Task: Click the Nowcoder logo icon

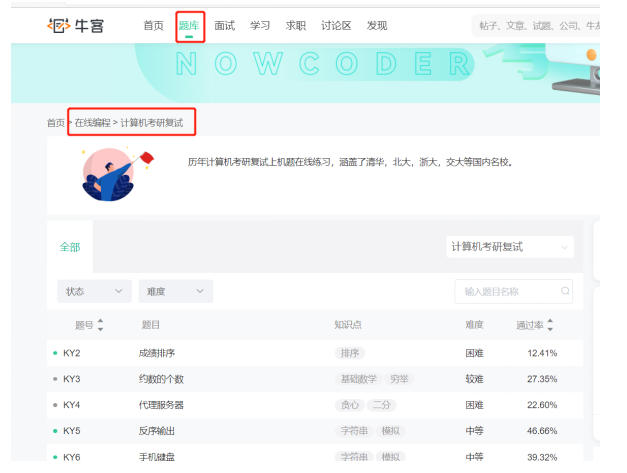Action: 59,25
